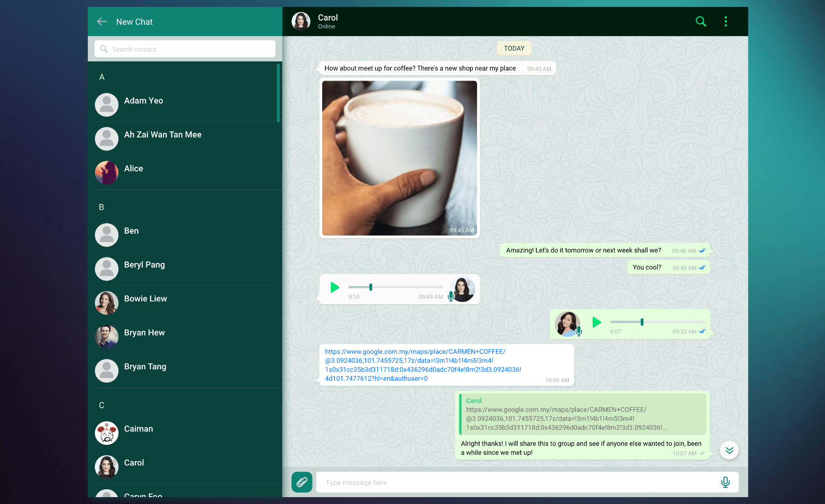Select the Alice contact
This screenshot has height=504, width=825.
click(188, 173)
